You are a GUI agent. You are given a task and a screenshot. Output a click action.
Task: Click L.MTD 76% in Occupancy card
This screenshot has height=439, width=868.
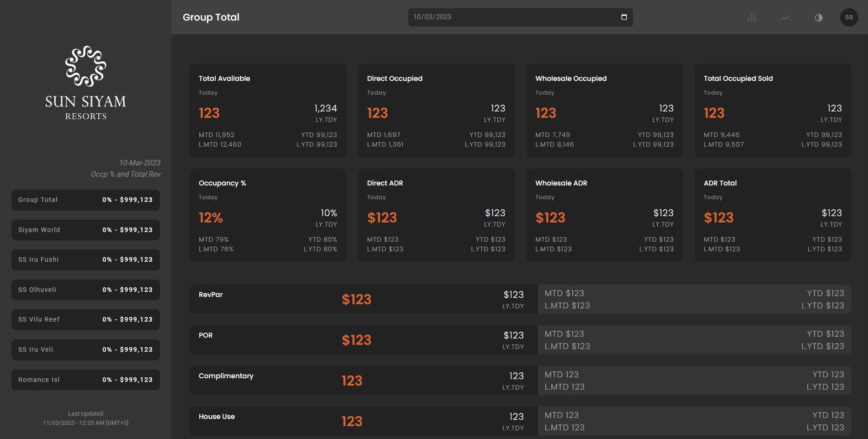(x=216, y=249)
